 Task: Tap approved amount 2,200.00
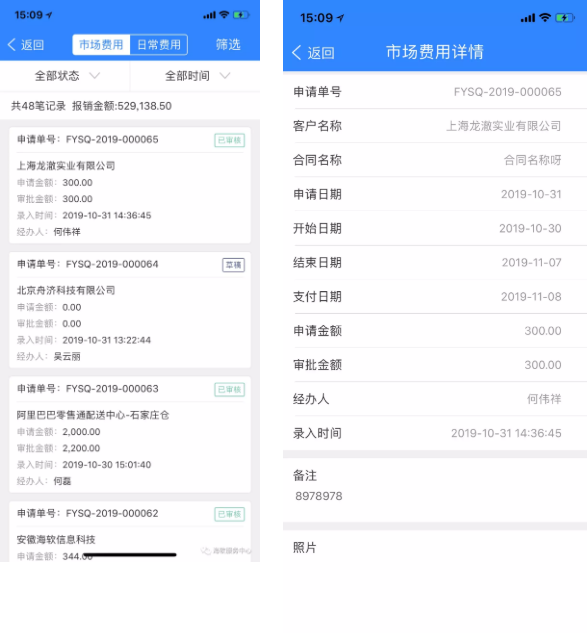81,448
